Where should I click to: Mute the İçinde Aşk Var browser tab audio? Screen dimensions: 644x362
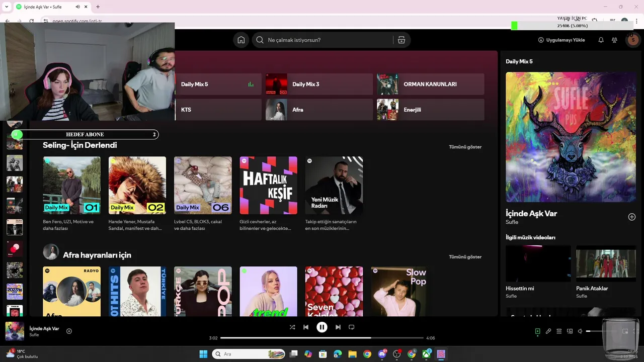click(x=77, y=7)
